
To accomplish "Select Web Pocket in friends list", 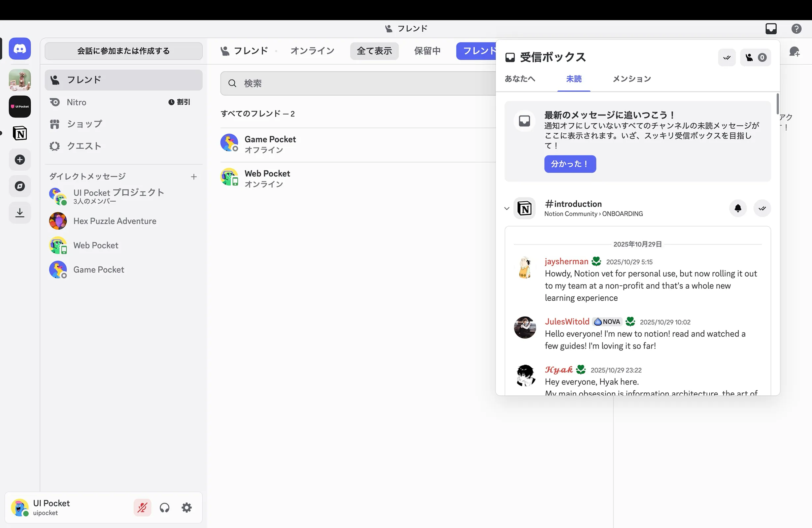I will [358, 178].
